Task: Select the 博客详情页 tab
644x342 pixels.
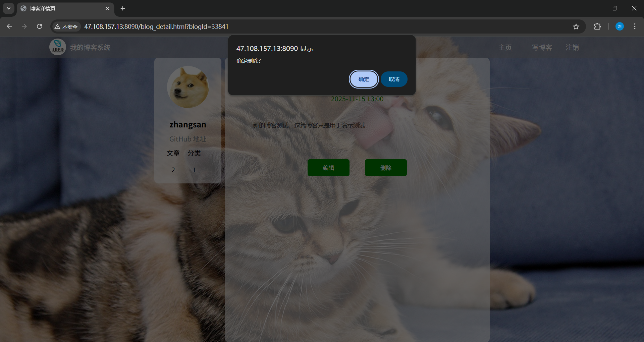Action: 65,9
